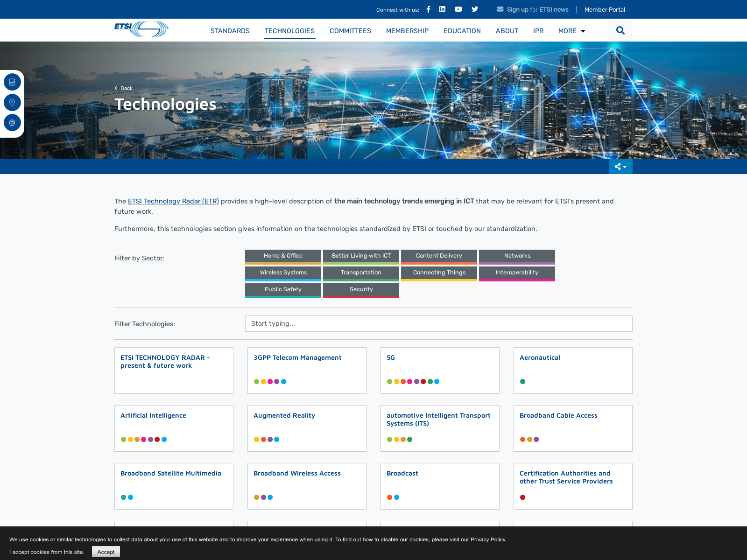Open Artificial Intelligence card
The image size is (747, 560).
[x=174, y=428]
